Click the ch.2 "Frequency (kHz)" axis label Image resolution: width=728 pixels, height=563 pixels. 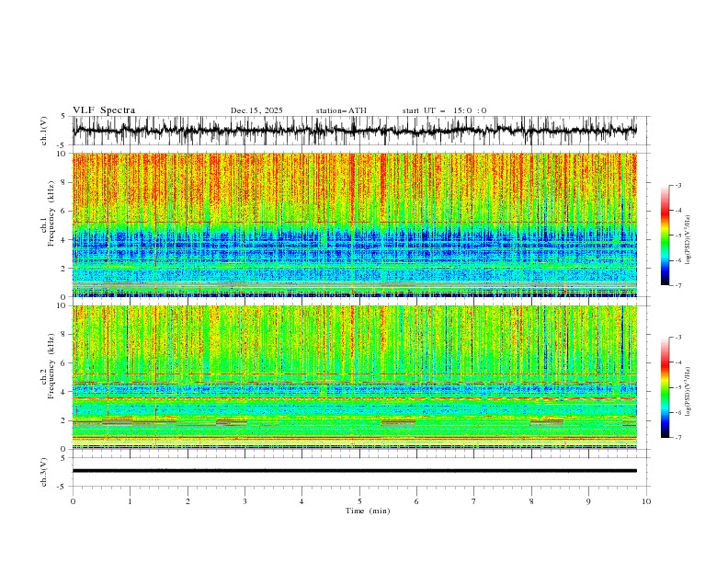point(51,366)
